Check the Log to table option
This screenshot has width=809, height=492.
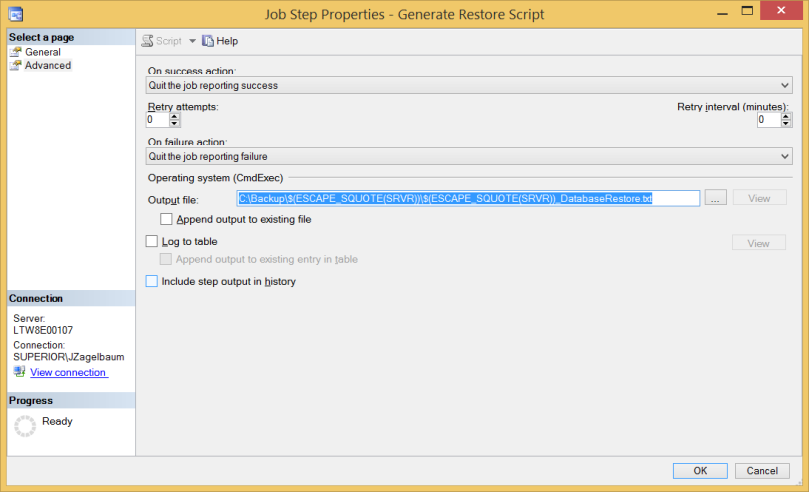(x=152, y=241)
